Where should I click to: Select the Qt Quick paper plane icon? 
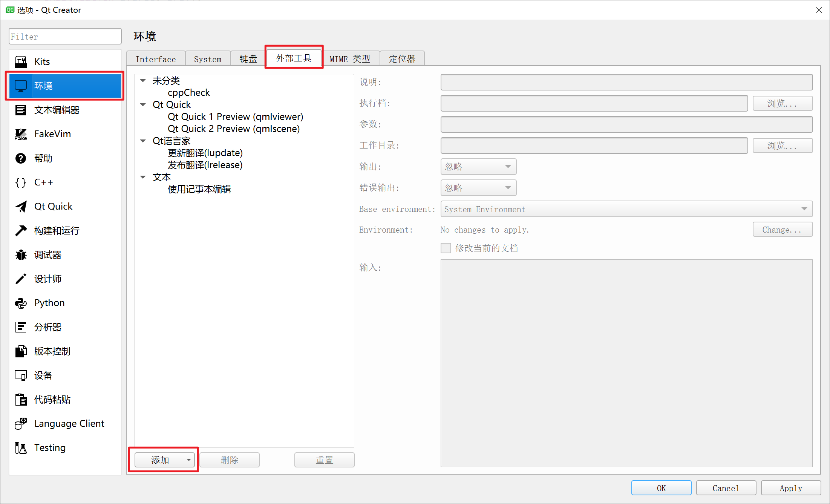[21, 207]
